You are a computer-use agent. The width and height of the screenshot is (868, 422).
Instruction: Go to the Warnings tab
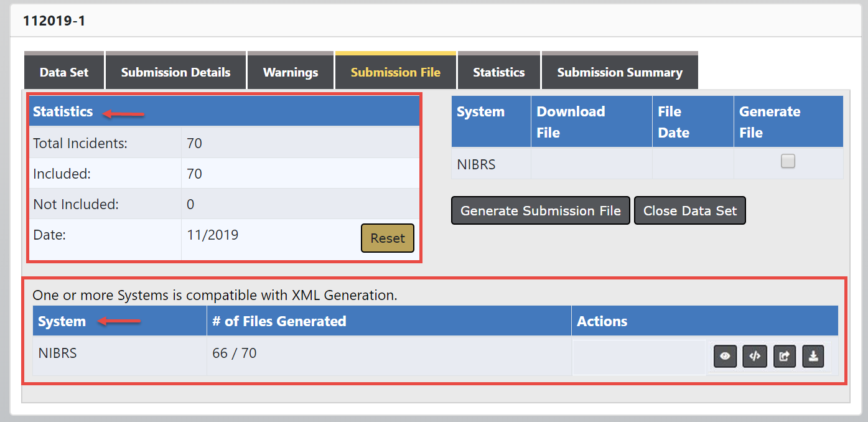click(x=291, y=72)
